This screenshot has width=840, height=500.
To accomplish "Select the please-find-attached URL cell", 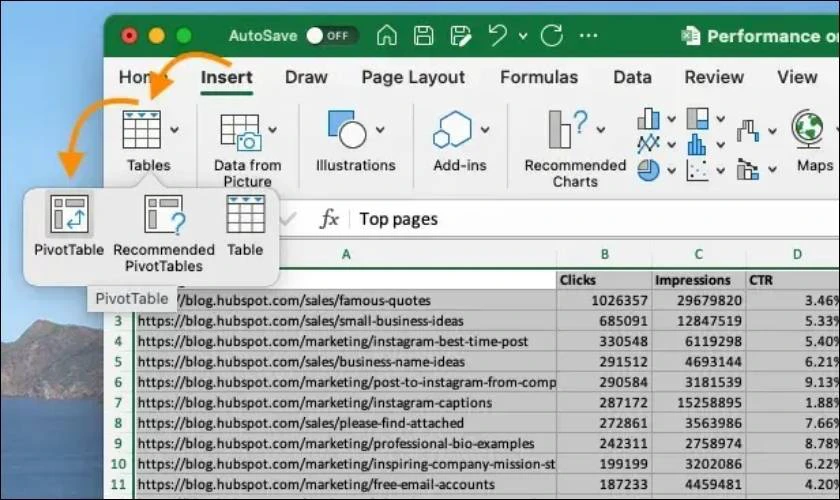I will coord(346,423).
